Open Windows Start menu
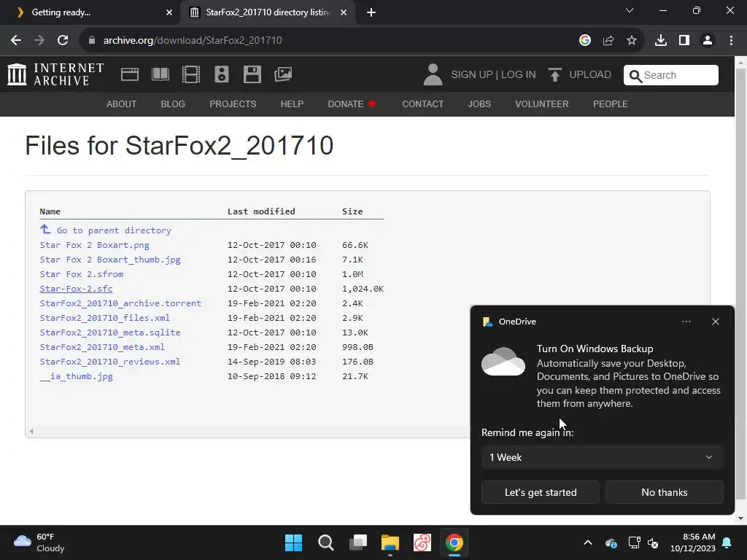This screenshot has width=747, height=560. [293, 542]
